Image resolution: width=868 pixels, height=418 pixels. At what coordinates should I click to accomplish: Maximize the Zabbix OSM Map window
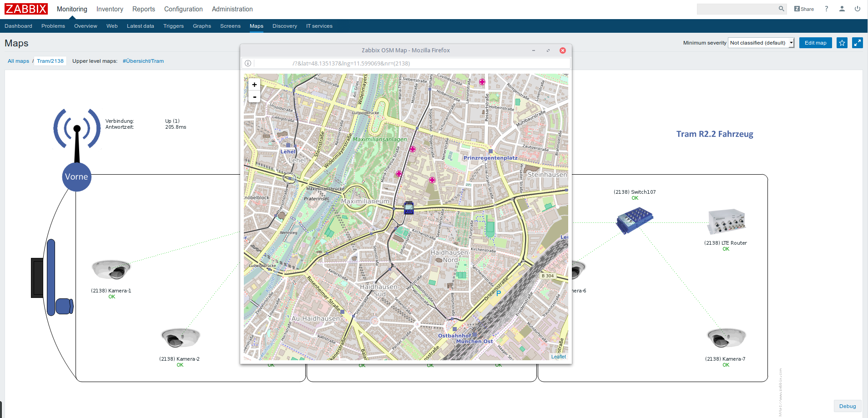coord(548,50)
